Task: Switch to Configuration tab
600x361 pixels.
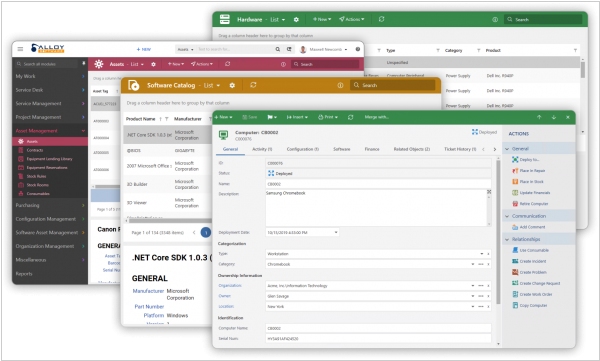Action: pos(303,149)
